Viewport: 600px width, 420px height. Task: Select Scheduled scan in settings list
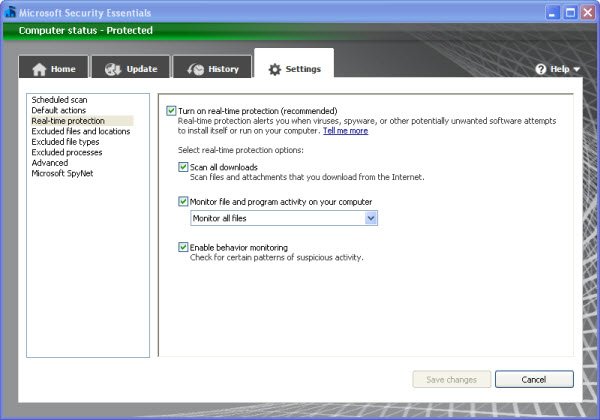(x=59, y=100)
